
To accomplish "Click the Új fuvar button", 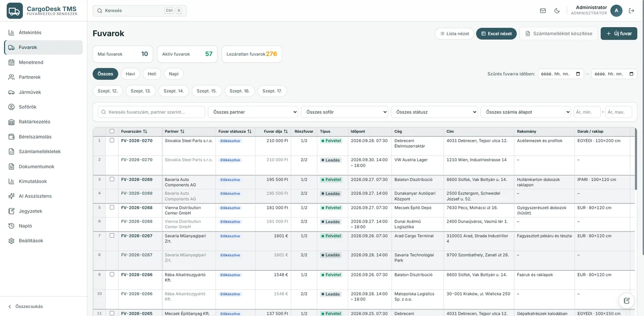I will pos(619,34).
